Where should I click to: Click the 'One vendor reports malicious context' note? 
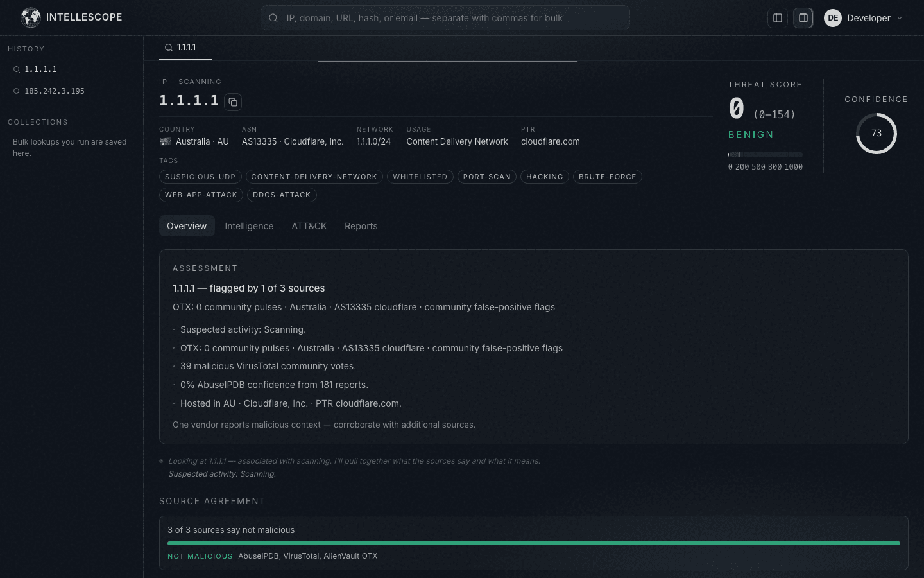tap(324, 425)
